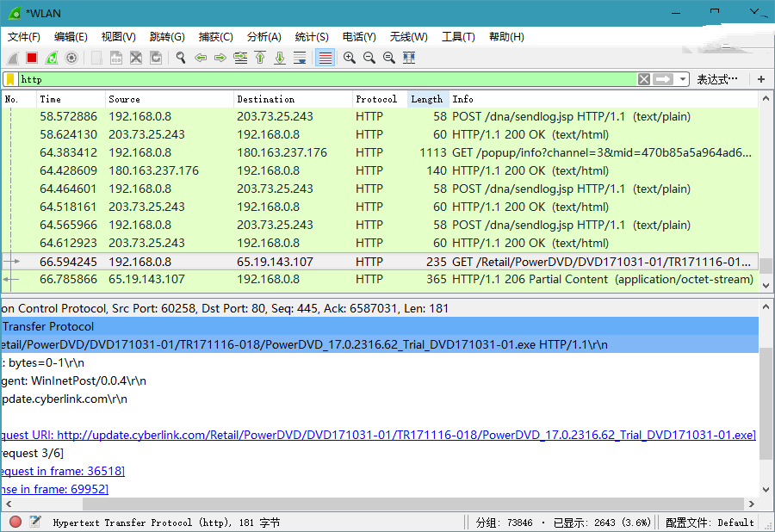Zoom in on packet text
Image resolution: width=775 pixels, height=532 pixels.
coord(349,58)
